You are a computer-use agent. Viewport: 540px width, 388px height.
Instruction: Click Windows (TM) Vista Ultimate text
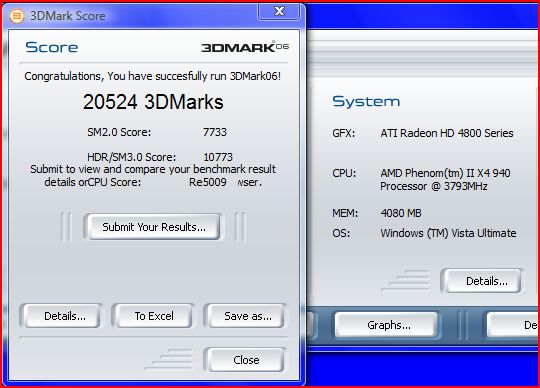(448, 233)
